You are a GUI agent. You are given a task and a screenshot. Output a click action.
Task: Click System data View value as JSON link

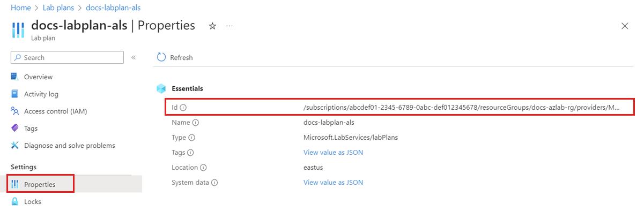[333, 183]
